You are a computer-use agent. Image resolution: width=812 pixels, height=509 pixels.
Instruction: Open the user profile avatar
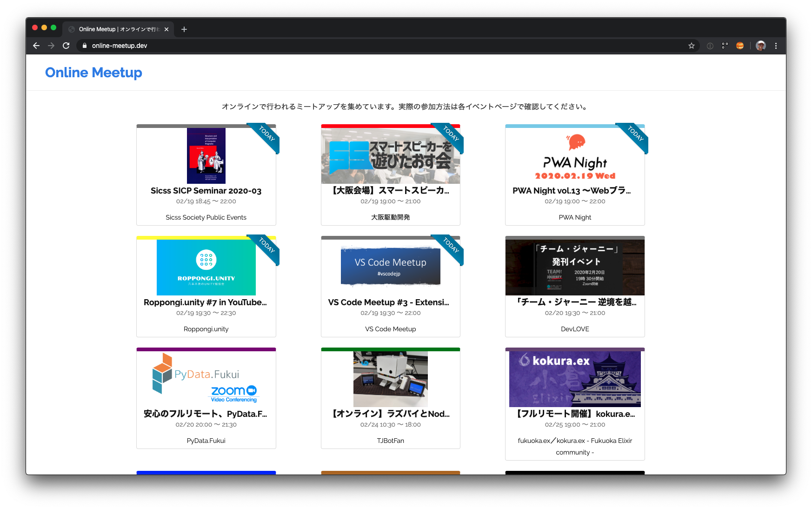pyautogui.click(x=761, y=46)
